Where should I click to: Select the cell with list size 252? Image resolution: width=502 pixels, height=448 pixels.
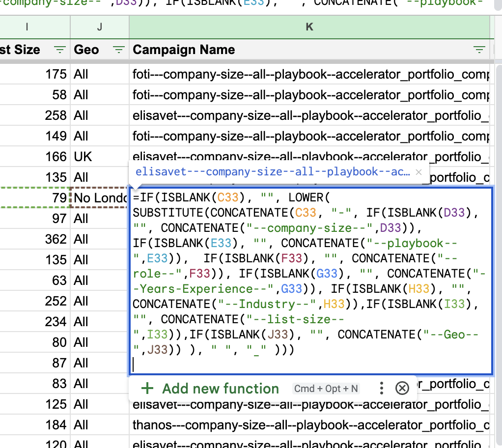[x=35, y=301]
